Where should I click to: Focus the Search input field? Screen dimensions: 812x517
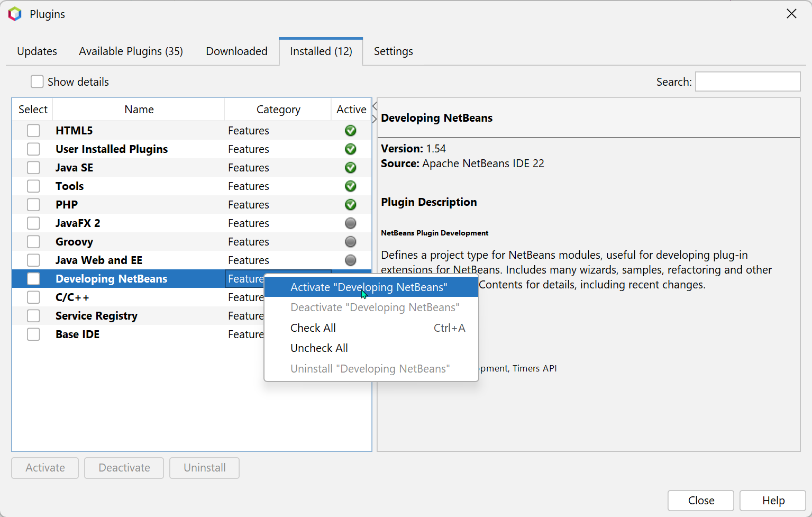click(x=747, y=81)
